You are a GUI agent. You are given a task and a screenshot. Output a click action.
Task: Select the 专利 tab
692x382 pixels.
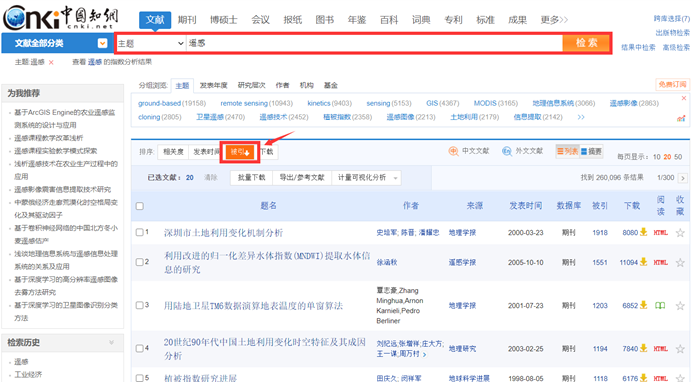[x=453, y=20]
